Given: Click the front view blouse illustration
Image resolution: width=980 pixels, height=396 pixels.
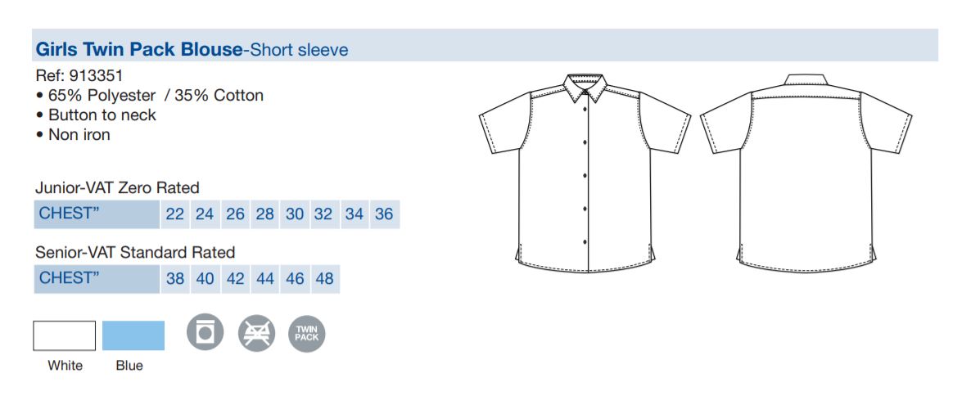Looking at the screenshot, I should coord(585,173).
